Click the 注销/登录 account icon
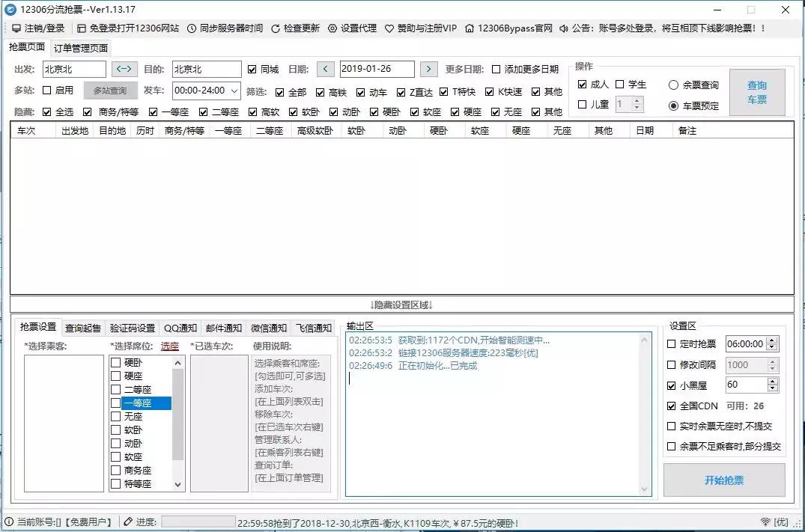This screenshot has width=805, height=532. (x=16, y=28)
